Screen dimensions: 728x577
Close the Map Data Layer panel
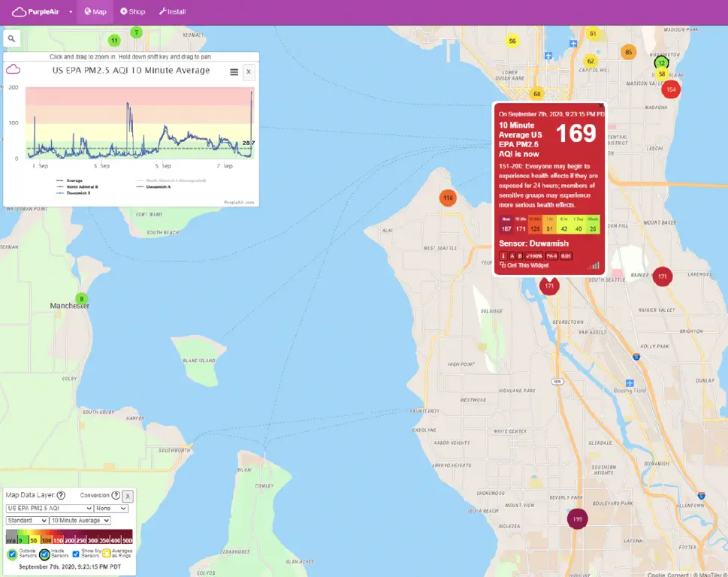128,496
